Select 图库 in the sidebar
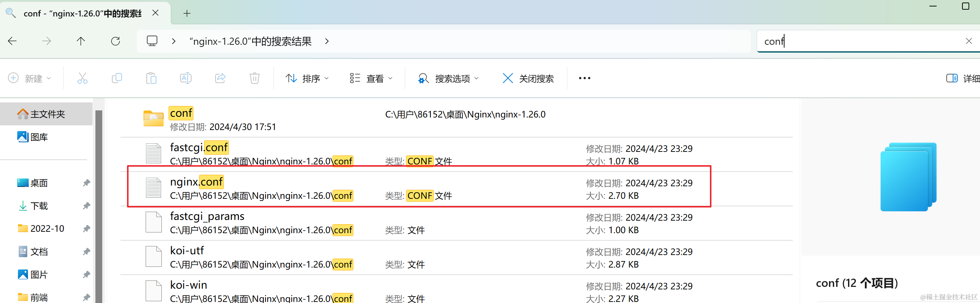The image size is (980, 303). 46,137
